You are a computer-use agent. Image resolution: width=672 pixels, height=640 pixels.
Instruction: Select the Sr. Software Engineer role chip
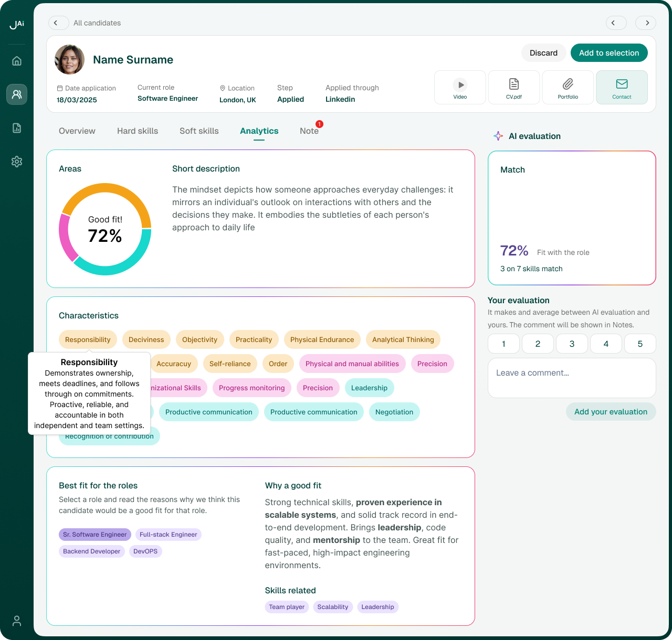point(95,535)
